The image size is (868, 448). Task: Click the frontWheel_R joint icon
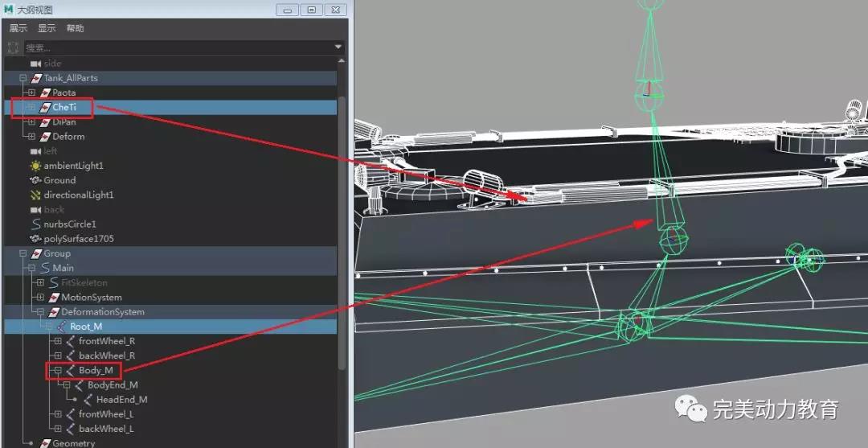[70, 341]
